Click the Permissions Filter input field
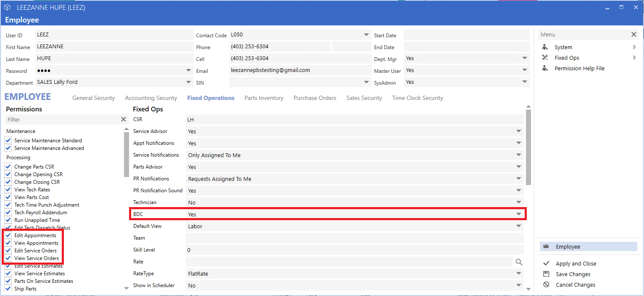The image size is (644, 296). point(63,119)
